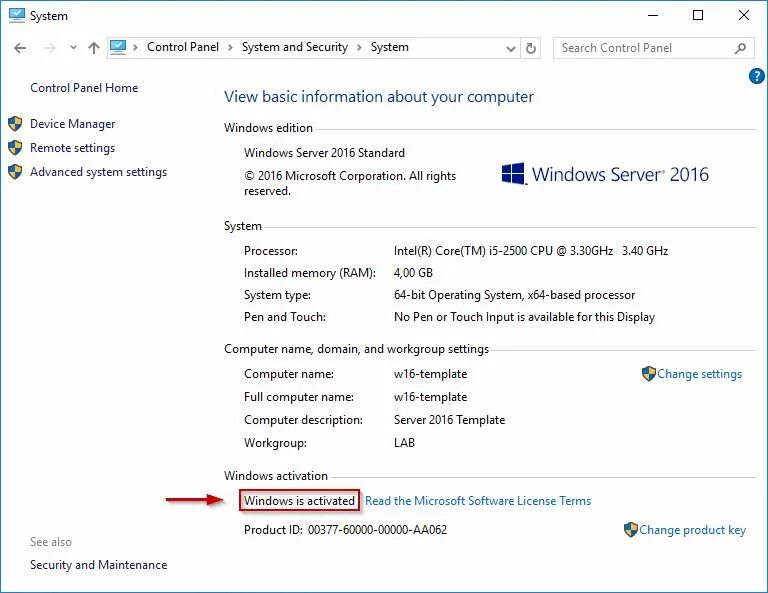Open Device Manager link
This screenshot has width=768, height=593.
(x=72, y=124)
